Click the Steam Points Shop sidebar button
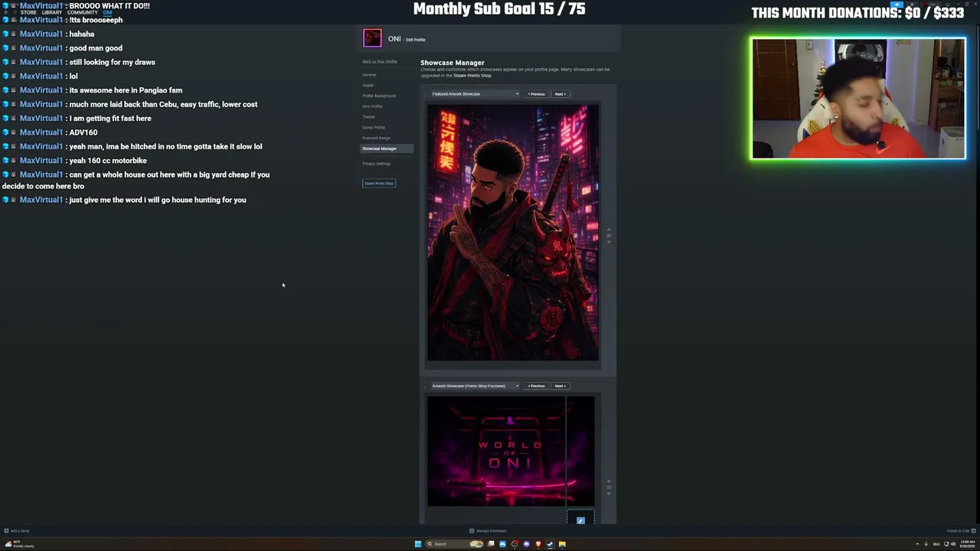980x551 pixels. click(x=379, y=184)
